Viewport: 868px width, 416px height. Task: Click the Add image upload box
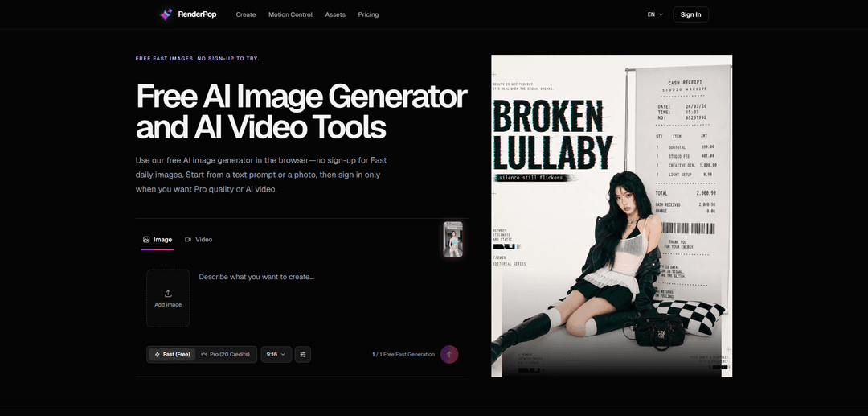point(168,298)
